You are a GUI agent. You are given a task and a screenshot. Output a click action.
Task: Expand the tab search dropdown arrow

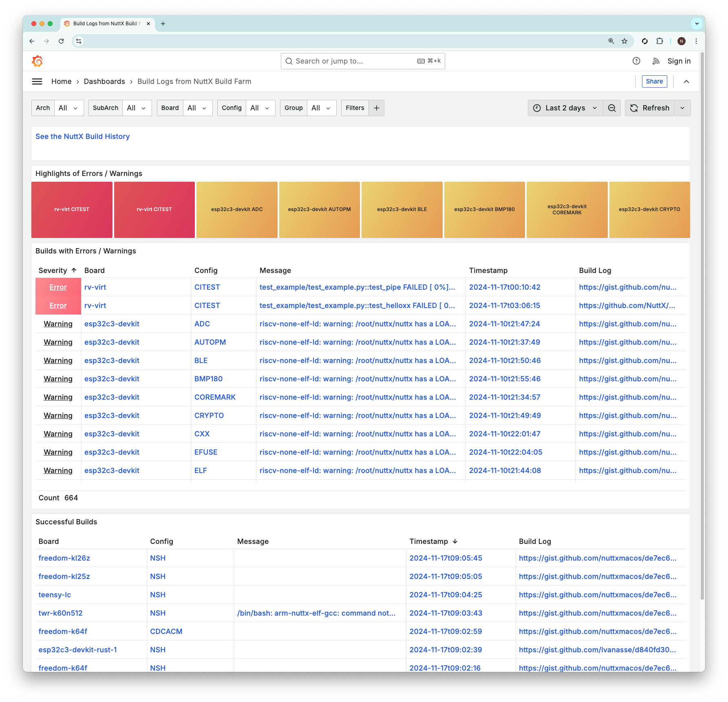point(697,24)
